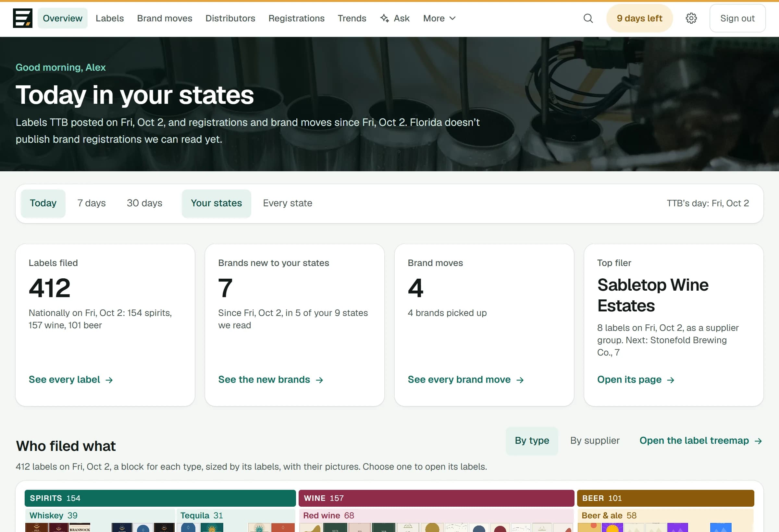Switch to Distributors page

pyautogui.click(x=230, y=18)
